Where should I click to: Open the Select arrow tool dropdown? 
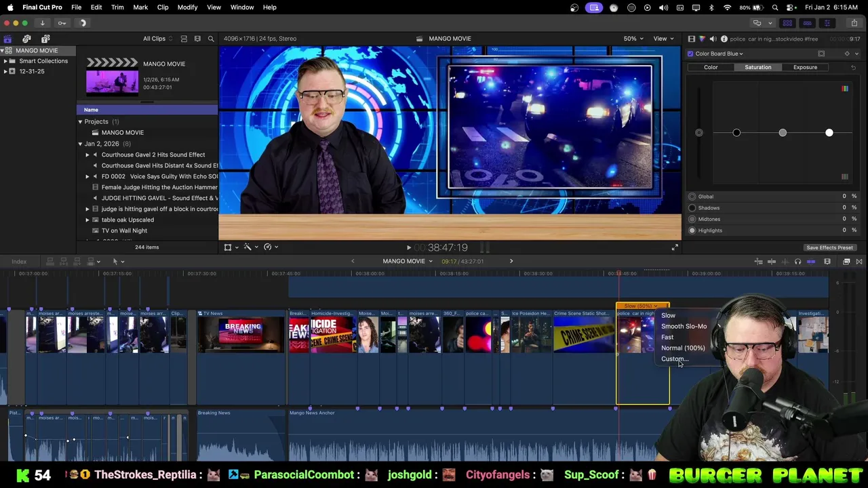118,262
